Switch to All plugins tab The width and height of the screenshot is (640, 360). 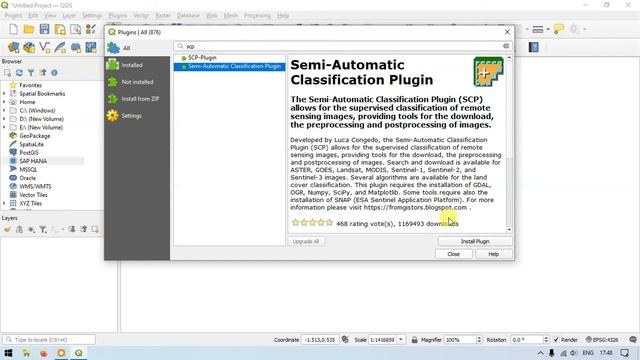pyautogui.click(x=137, y=48)
